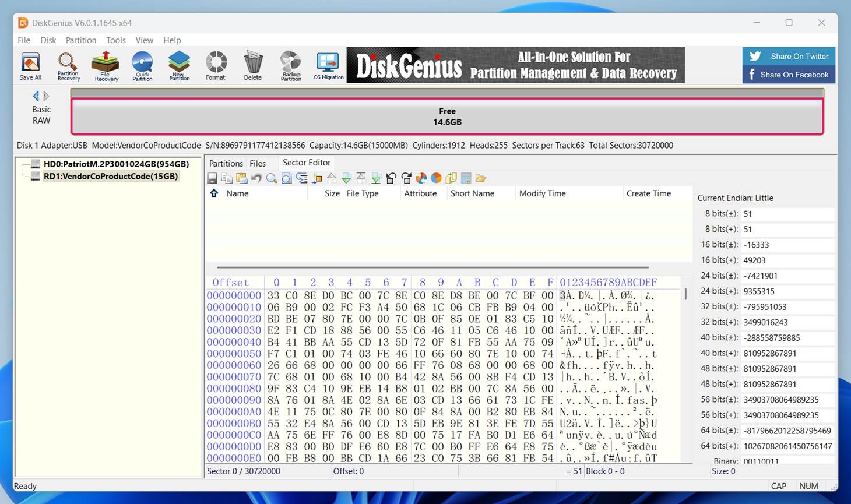Viewport: 851px width, 504px height.
Task: Open the Tools menu
Action: tap(115, 40)
